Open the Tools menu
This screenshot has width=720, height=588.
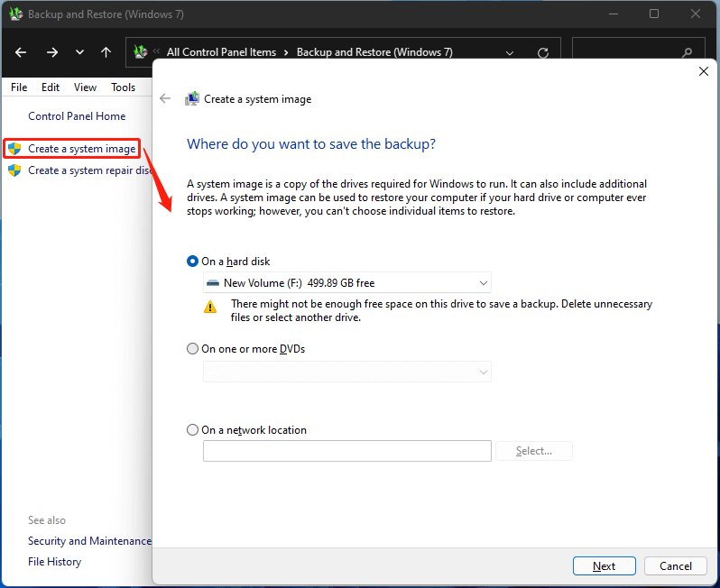123,87
